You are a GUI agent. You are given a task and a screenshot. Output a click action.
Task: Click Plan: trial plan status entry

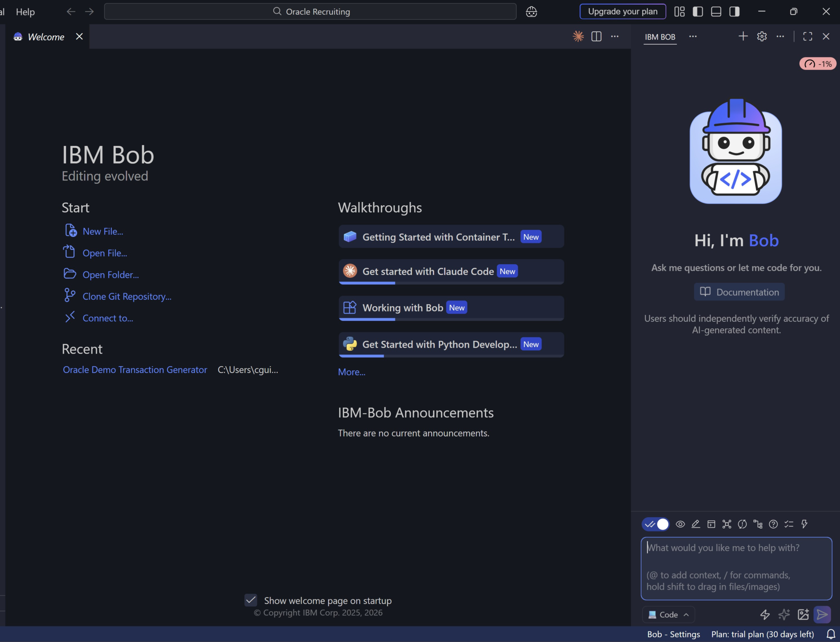[x=762, y=634]
